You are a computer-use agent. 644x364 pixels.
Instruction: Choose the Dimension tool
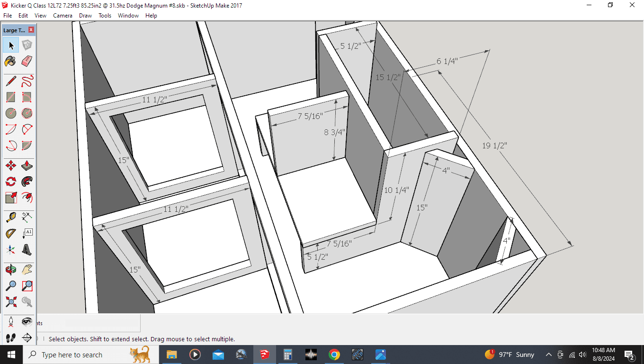[x=27, y=218]
